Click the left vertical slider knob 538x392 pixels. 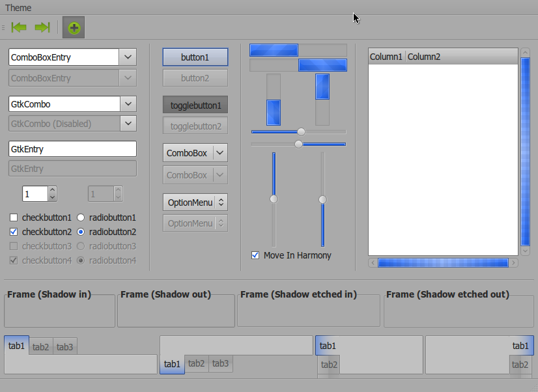click(274, 199)
